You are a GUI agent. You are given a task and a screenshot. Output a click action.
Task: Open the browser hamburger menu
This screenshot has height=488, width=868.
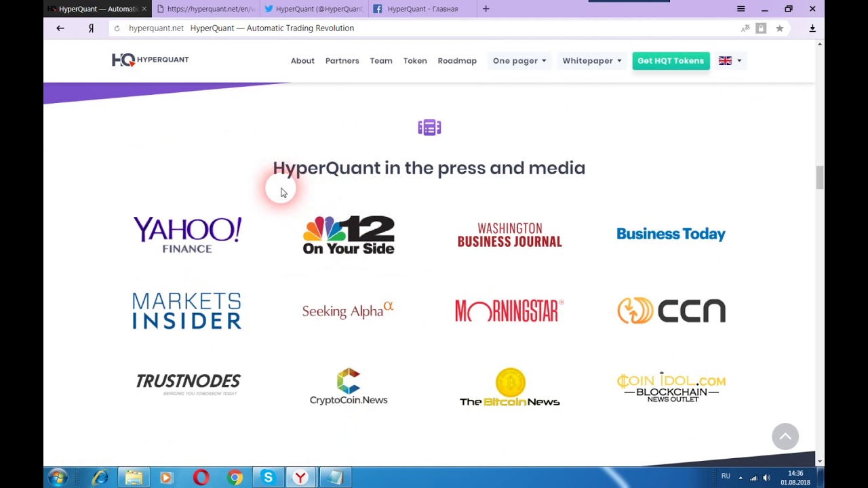(741, 9)
